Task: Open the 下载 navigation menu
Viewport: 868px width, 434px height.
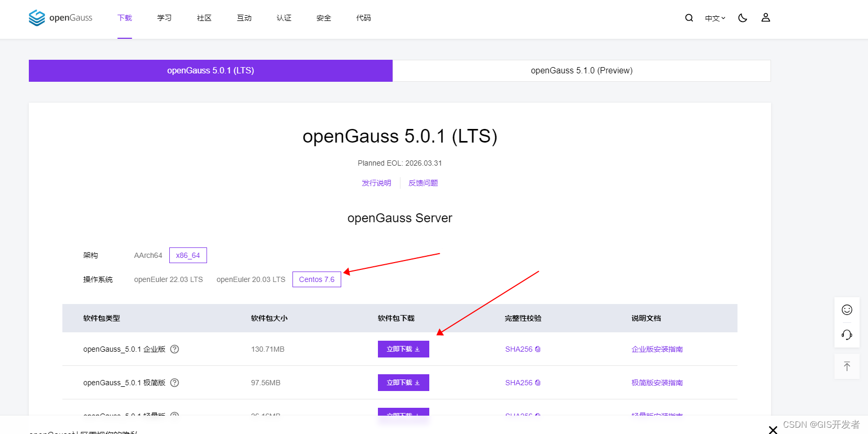Action: tap(125, 18)
